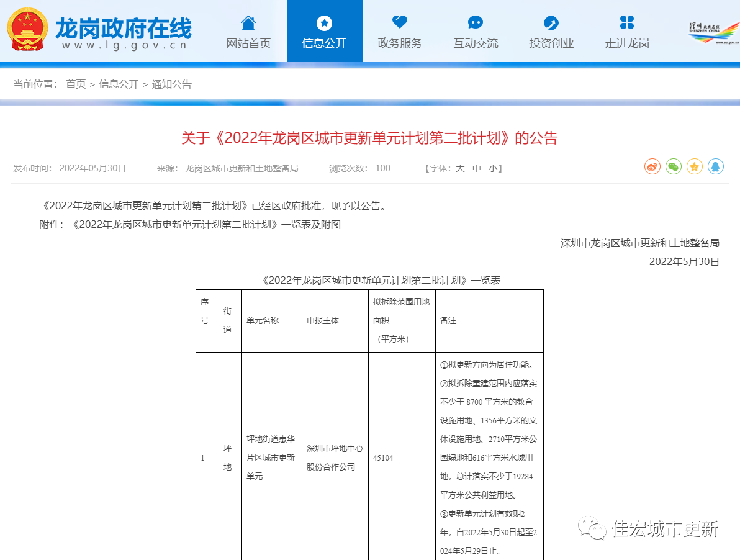Switch font size to 小 (small)
740x560 pixels.
click(x=493, y=168)
